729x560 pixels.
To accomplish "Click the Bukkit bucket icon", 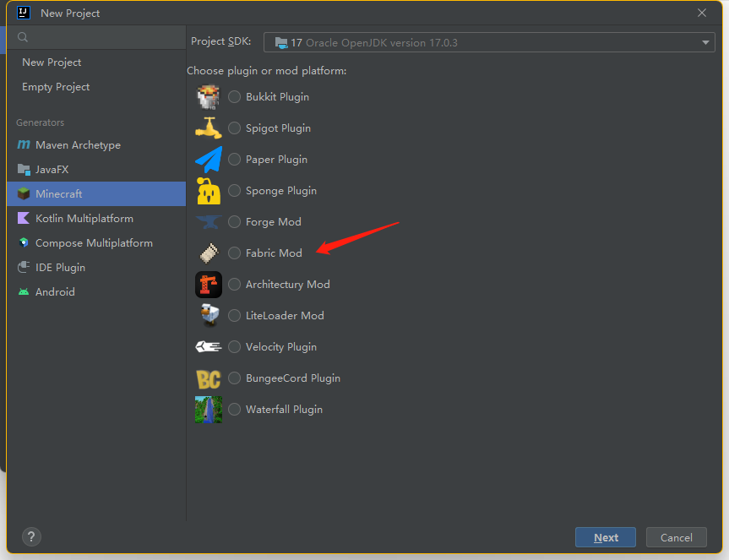I will (209, 96).
